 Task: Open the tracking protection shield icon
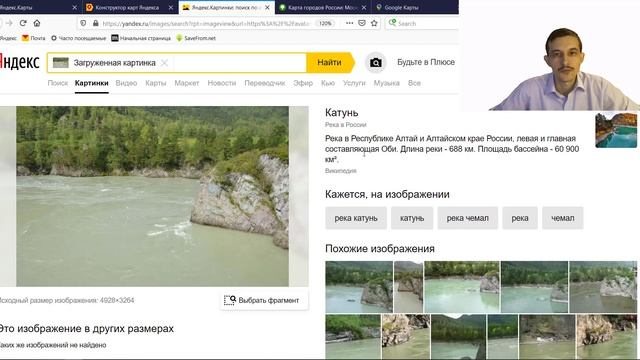(x=83, y=23)
